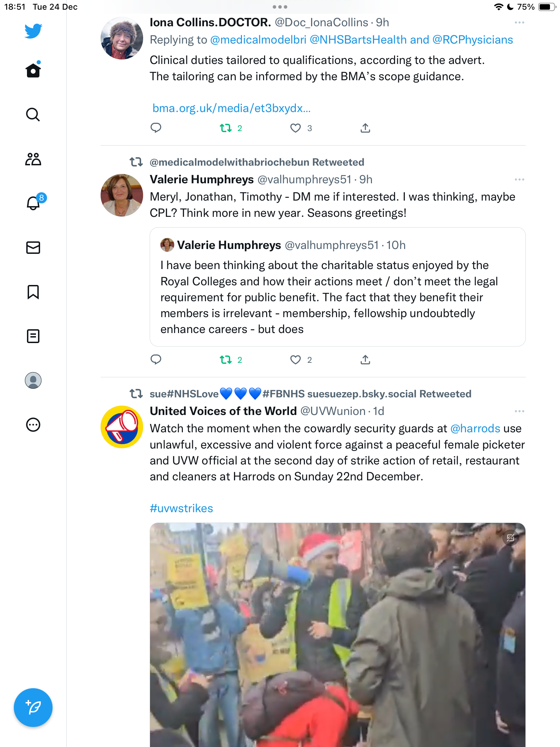This screenshot has height=747, width=560.
Task: Open more options on Iona Collins' tweet
Action: [519, 22]
